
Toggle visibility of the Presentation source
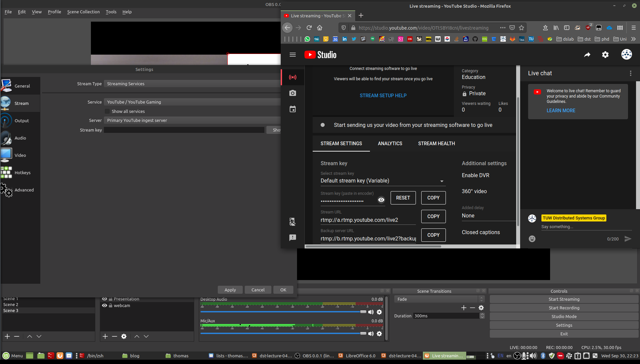[x=105, y=299]
